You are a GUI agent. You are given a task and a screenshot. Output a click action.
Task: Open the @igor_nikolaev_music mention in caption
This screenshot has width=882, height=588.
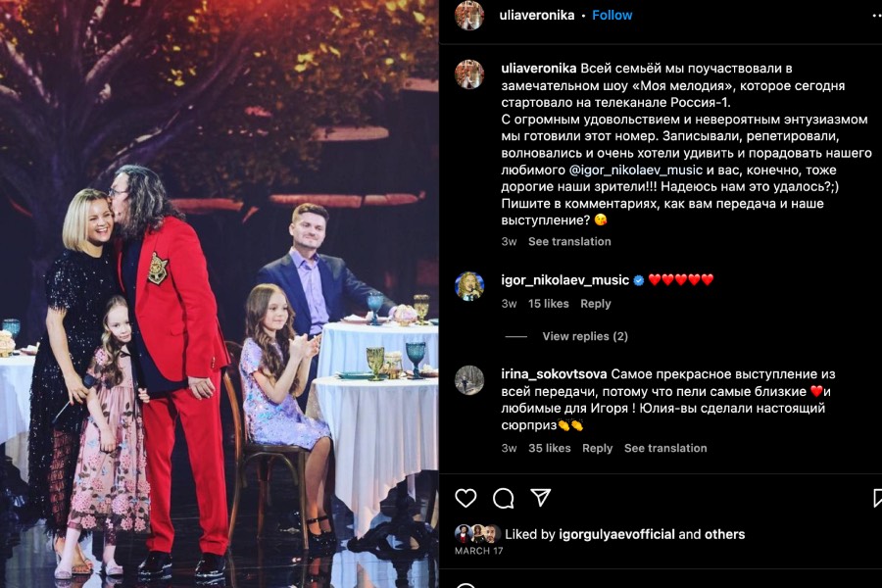click(636, 170)
